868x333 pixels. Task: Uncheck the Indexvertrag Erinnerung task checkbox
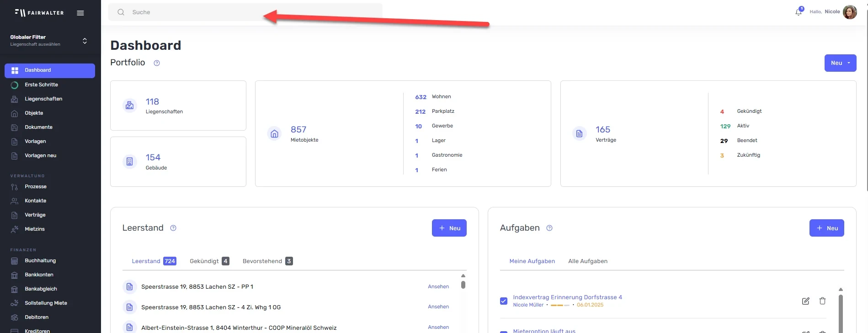click(504, 301)
